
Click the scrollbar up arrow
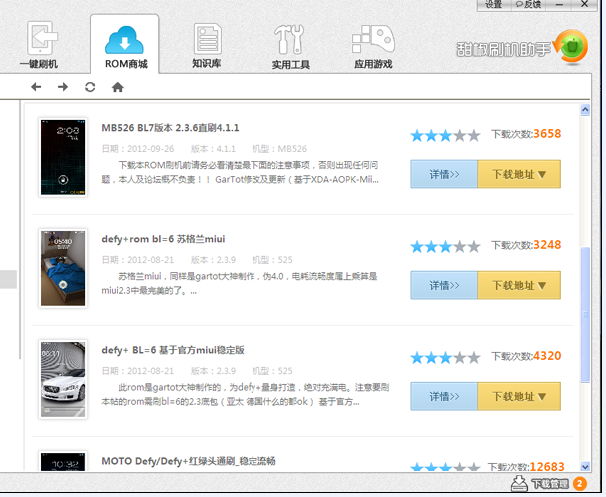(x=585, y=110)
